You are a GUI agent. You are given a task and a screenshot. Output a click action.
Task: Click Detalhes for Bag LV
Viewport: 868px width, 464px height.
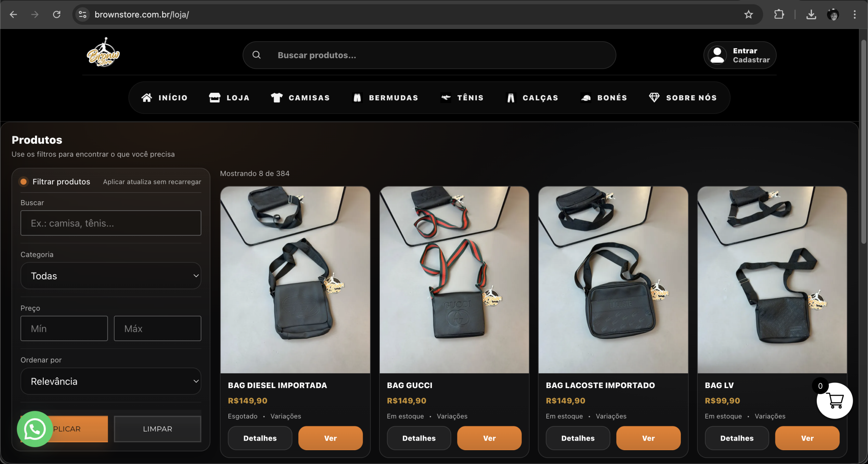pyautogui.click(x=737, y=438)
